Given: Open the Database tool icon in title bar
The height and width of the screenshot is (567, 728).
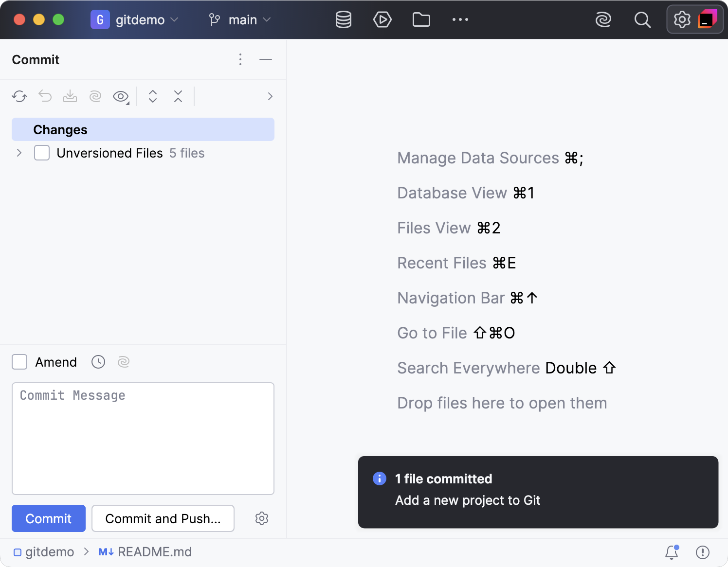Looking at the screenshot, I should tap(344, 20).
